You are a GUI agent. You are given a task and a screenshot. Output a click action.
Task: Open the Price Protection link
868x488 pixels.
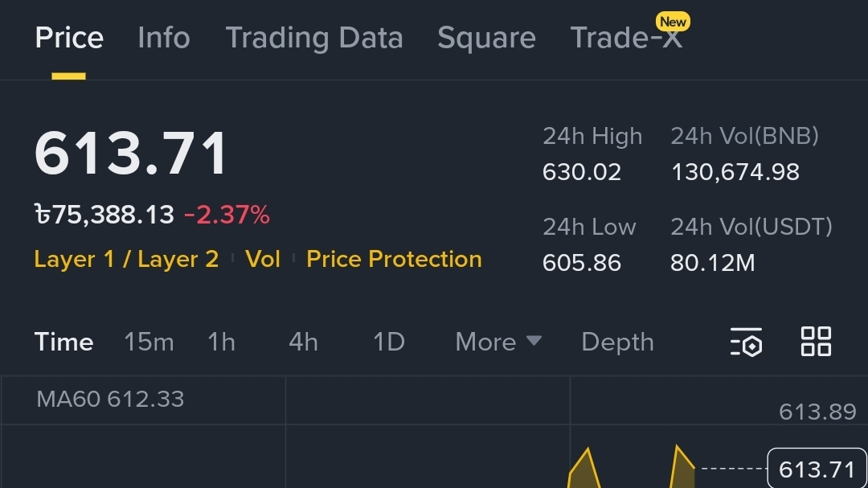tap(394, 259)
